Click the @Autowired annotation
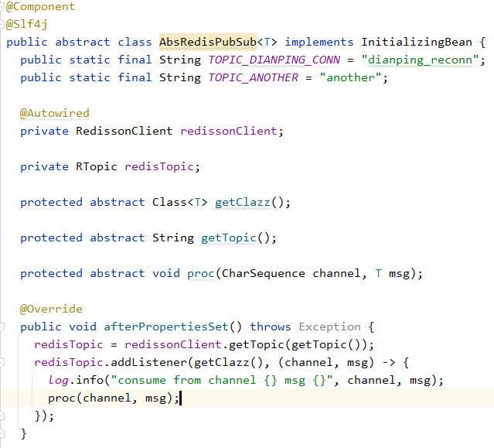The height and width of the screenshot is (448, 494). tap(54, 113)
